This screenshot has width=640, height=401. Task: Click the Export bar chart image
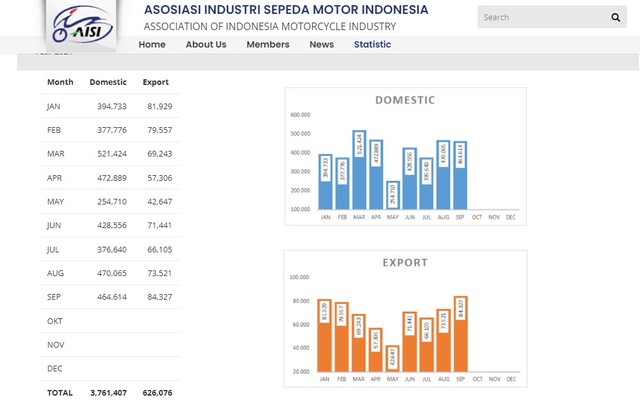(x=405, y=319)
